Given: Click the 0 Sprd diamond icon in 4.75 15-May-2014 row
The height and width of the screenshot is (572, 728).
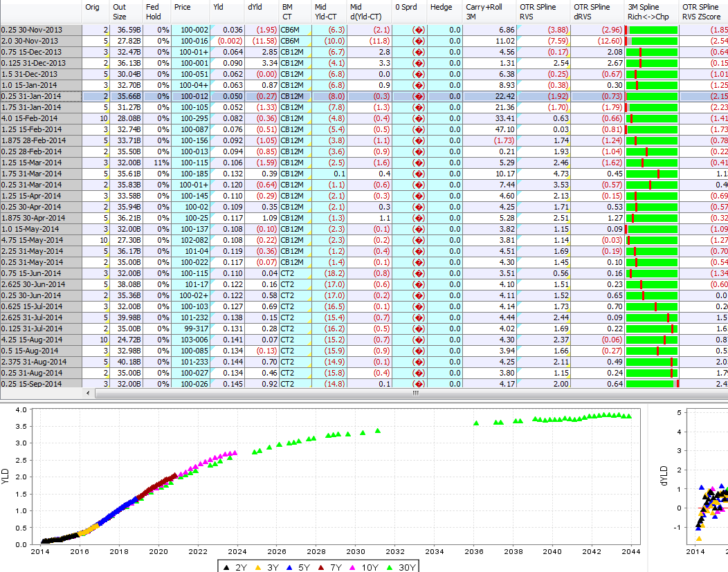Looking at the screenshot, I should click(419, 240).
